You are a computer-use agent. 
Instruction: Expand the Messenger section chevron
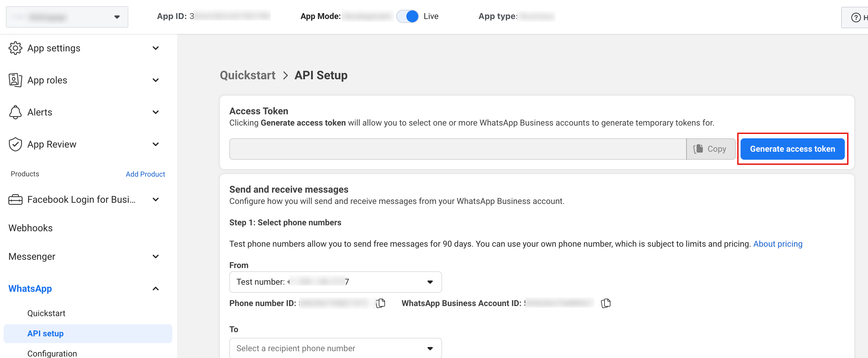coord(156,256)
